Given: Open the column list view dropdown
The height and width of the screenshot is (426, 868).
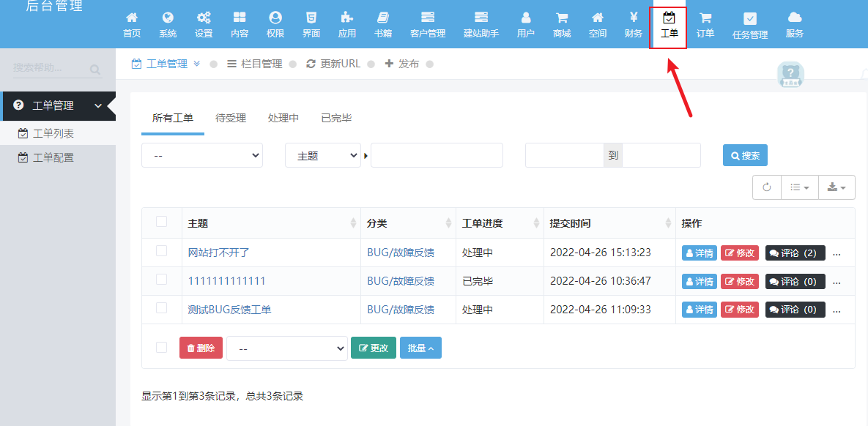Looking at the screenshot, I should (799, 187).
